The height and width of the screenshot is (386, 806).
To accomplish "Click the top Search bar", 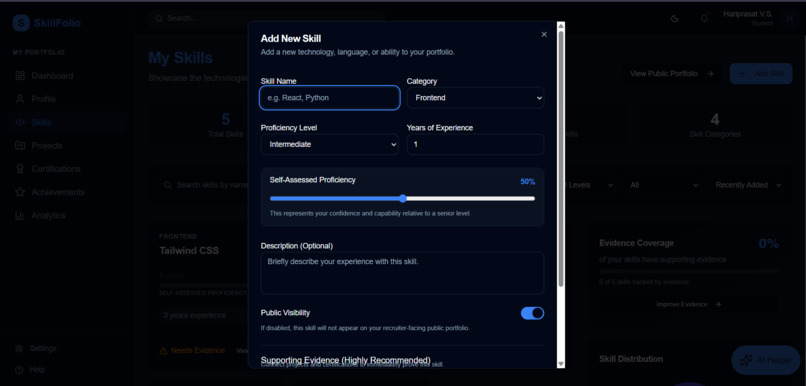I will click(266, 18).
